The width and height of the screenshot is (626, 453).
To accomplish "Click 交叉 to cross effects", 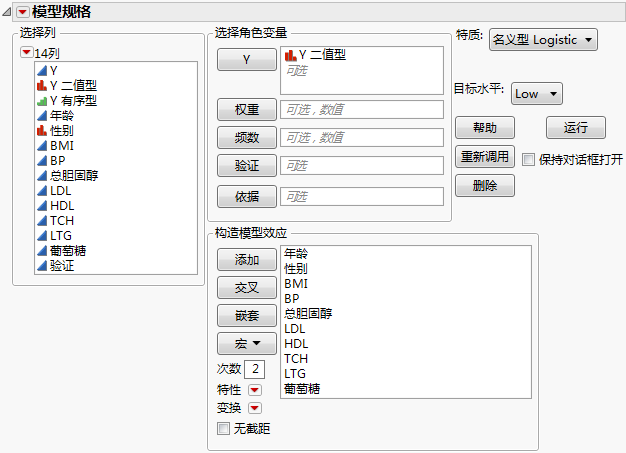I will pos(247,287).
